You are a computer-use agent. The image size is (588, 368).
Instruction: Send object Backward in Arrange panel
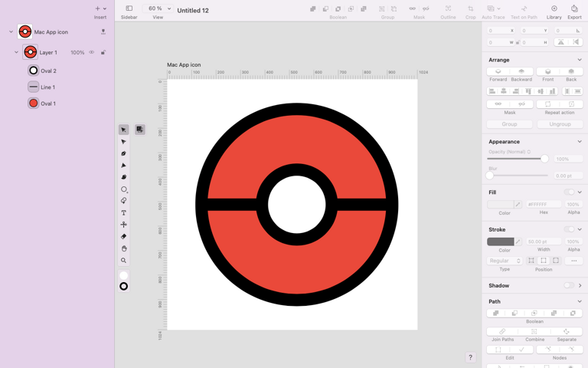pyautogui.click(x=521, y=71)
